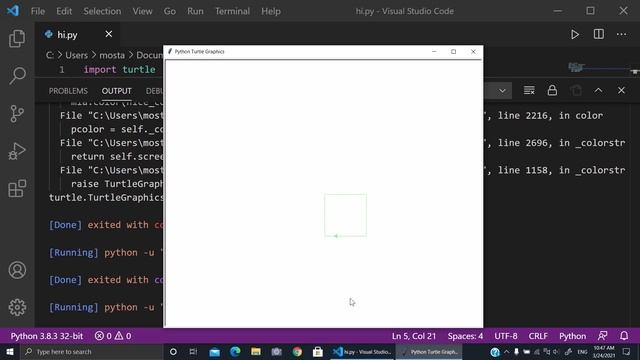
Task: Open errors and warnings count in status bar
Action: click(x=113, y=336)
